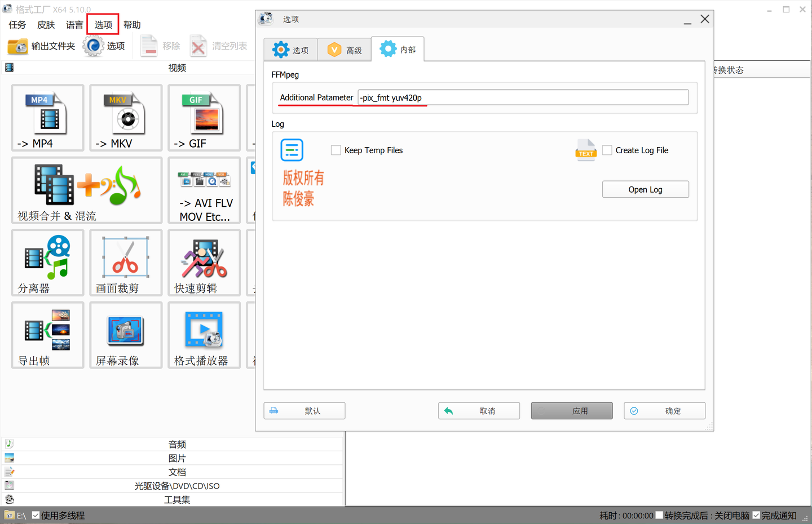Image resolution: width=812 pixels, height=524 pixels.
Task: Expand the 工具集 section
Action: point(177,499)
